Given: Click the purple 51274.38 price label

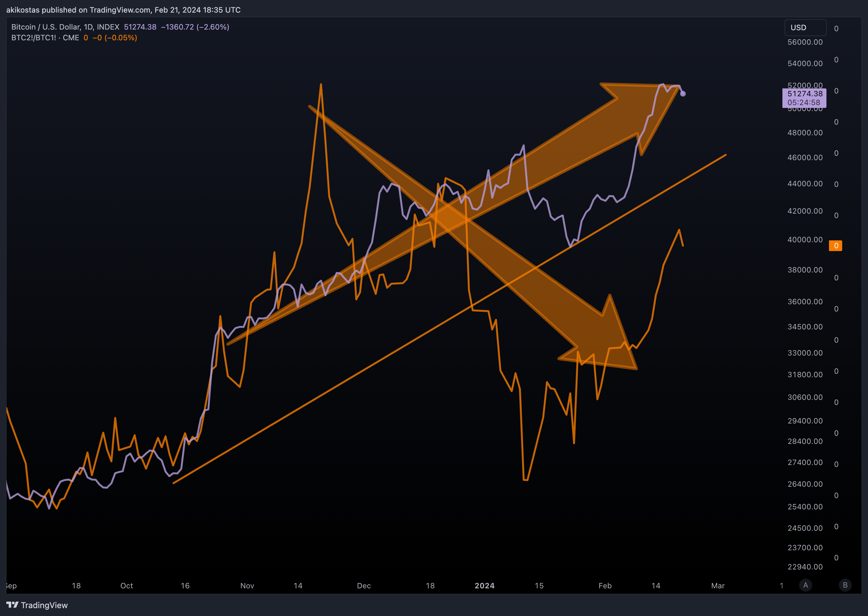Looking at the screenshot, I should pos(805,94).
